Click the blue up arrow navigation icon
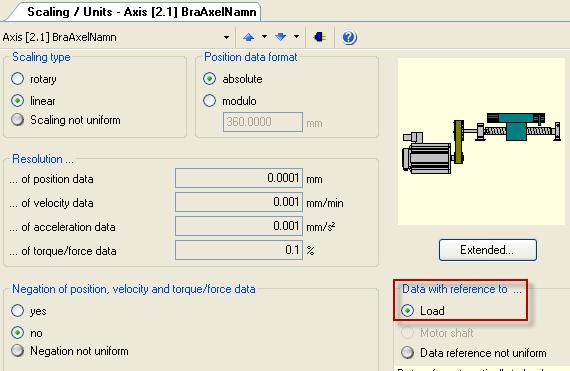The height and width of the screenshot is (371, 570). click(x=249, y=37)
